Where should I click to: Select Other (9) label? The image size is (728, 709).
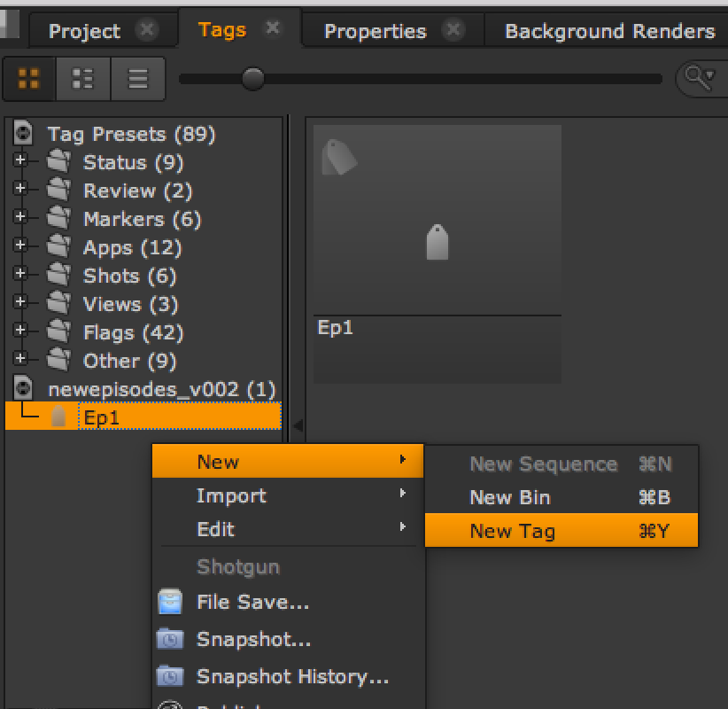tap(129, 361)
